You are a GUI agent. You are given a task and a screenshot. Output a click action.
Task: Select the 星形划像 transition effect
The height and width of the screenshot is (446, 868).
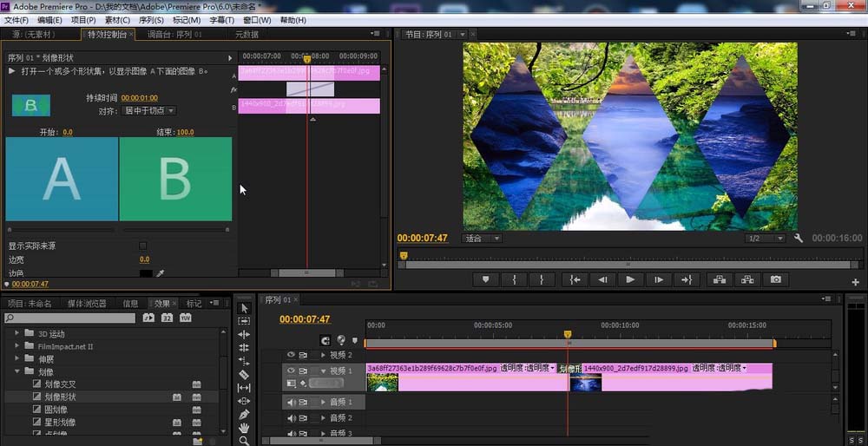pyautogui.click(x=62, y=423)
